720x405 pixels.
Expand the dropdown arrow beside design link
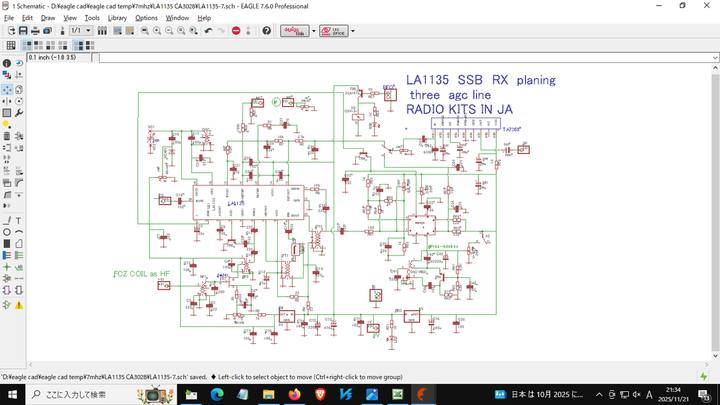click(313, 31)
